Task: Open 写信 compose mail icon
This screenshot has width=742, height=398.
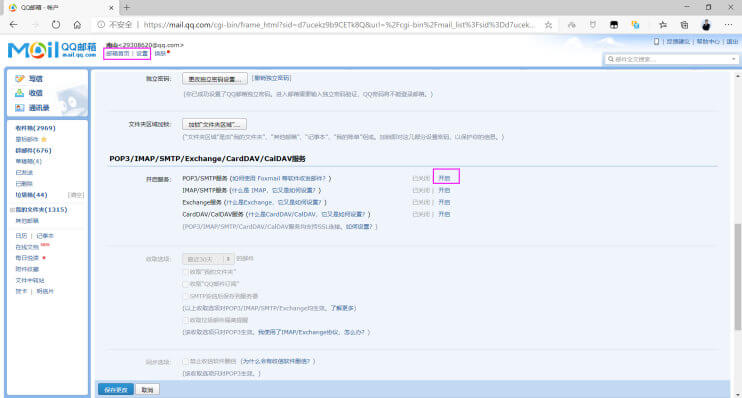Action: (19, 79)
